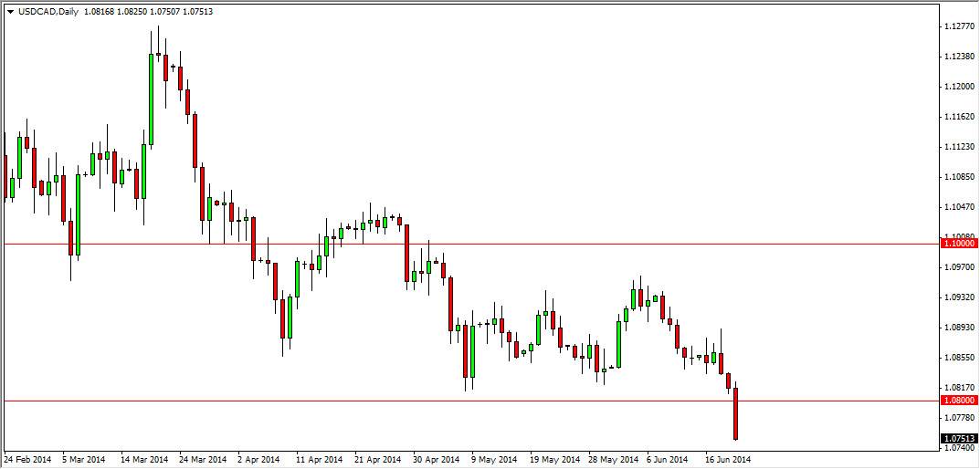Click the 2 Apr 2014 date label
Image resolution: width=980 pixels, height=469 pixels.
click(258, 460)
